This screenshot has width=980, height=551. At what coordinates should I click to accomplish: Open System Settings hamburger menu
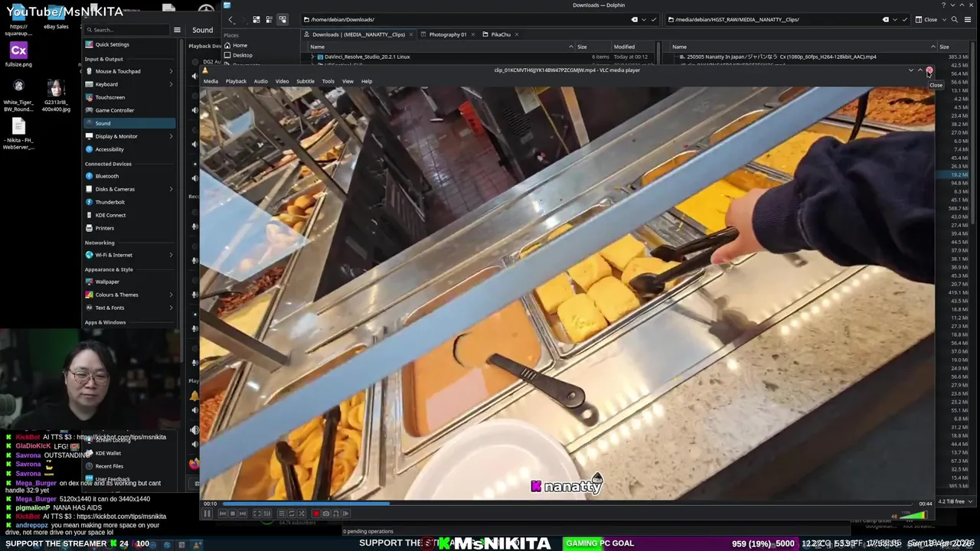177,30
